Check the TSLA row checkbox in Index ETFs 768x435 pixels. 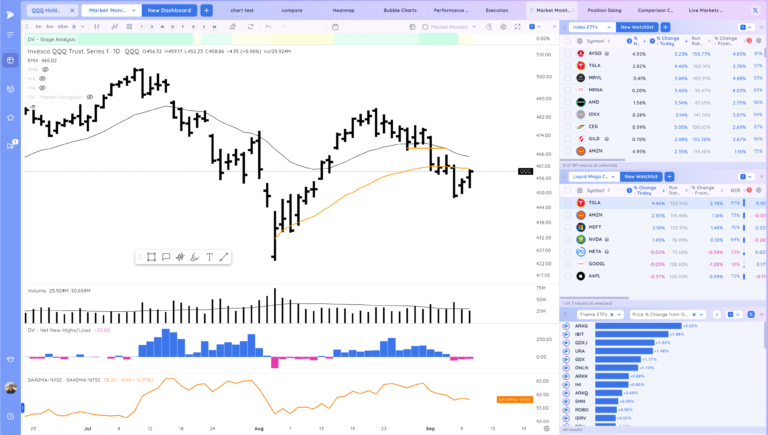tap(567, 65)
